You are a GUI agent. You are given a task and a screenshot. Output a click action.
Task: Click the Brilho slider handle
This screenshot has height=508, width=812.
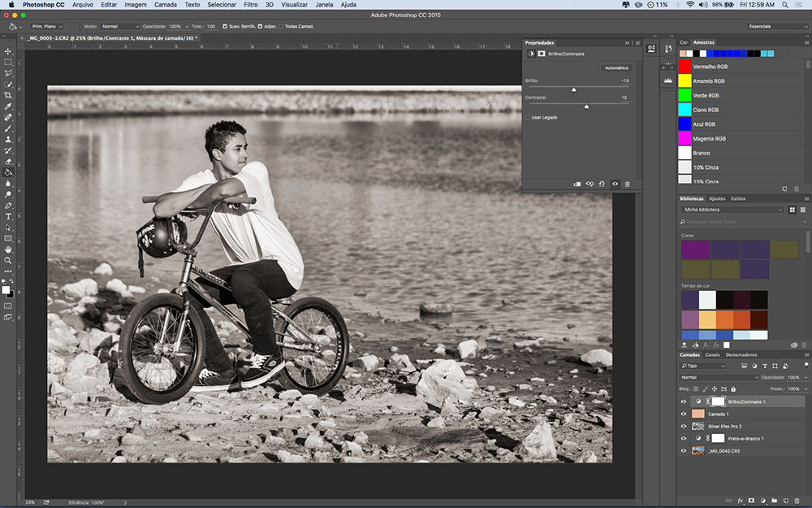click(x=573, y=89)
